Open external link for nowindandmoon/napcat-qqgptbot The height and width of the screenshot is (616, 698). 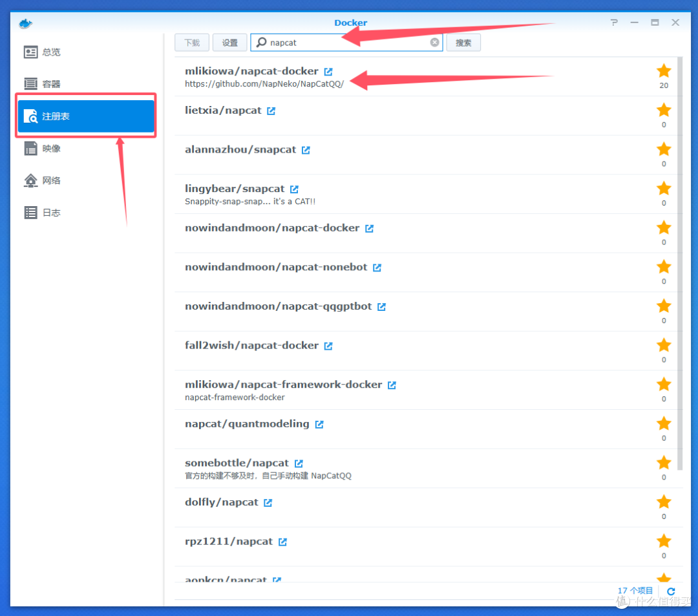[381, 306]
